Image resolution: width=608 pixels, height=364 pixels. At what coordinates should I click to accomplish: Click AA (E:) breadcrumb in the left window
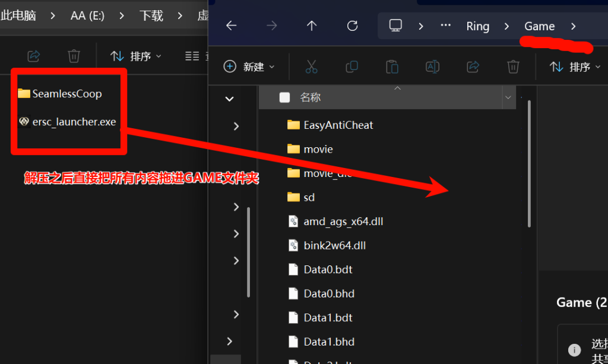pyautogui.click(x=87, y=15)
